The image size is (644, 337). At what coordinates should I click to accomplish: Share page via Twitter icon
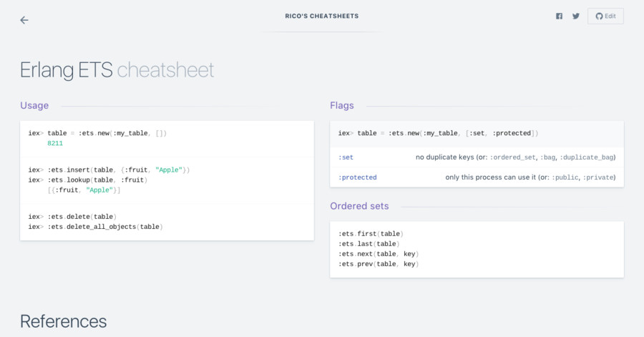point(576,16)
